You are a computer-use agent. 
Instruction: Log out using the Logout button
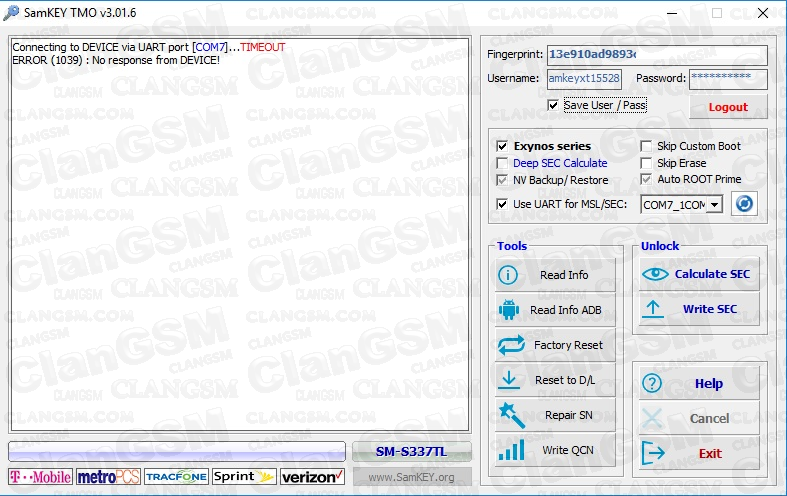pos(728,107)
